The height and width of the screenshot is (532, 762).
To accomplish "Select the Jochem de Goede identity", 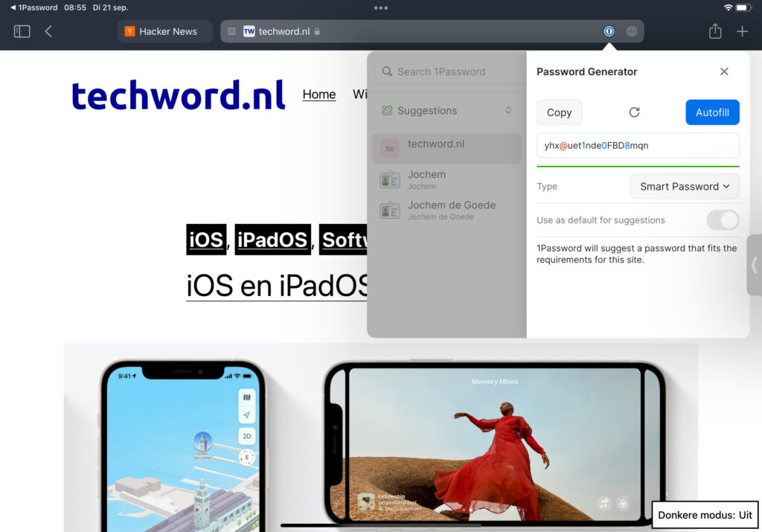I will click(446, 210).
